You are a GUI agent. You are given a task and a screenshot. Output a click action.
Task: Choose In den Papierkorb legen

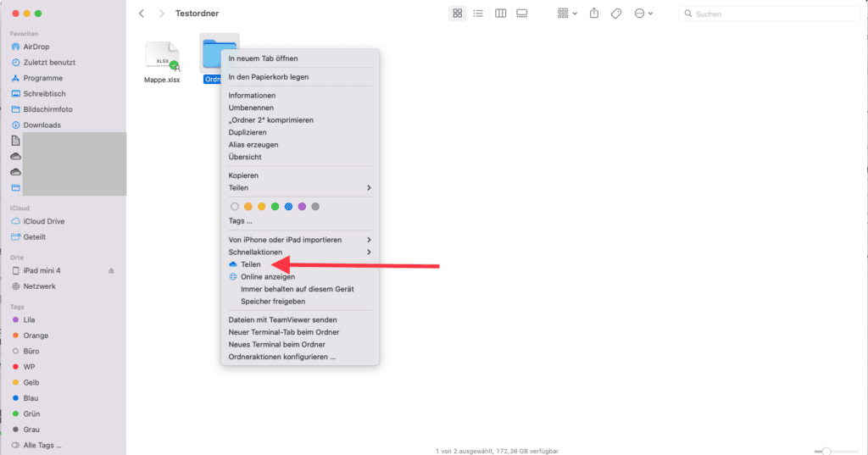[x=300, y=77]
